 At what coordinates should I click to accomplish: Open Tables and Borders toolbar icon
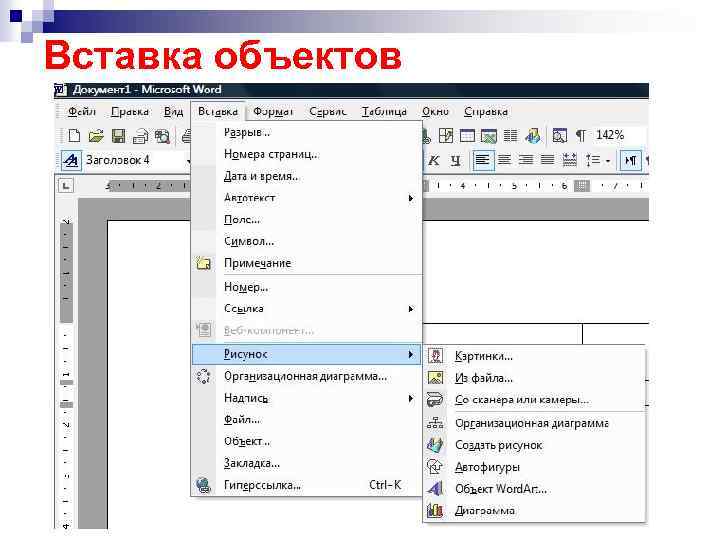(x=445, y=135)
